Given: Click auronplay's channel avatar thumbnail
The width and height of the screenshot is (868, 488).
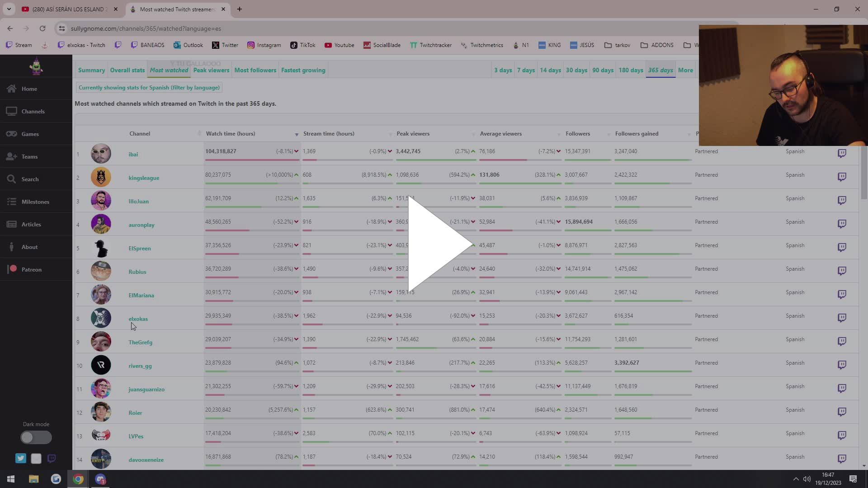Looking at the screenshot, I should (101, 224).
